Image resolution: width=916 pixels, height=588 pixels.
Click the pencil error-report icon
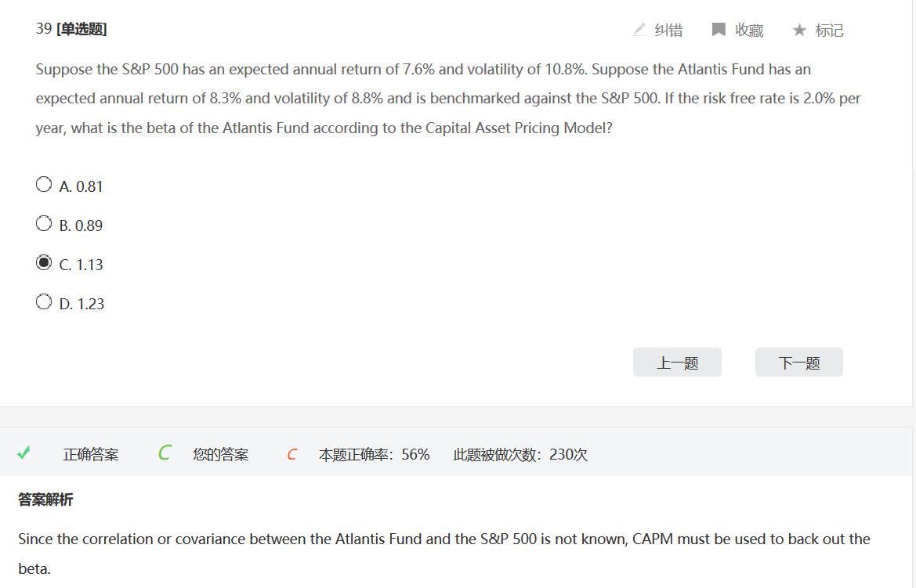pyautogui.click(x=639, y=30)
